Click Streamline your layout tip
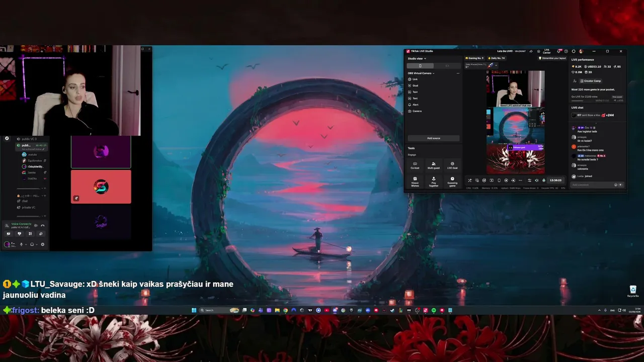 point(552,58)
